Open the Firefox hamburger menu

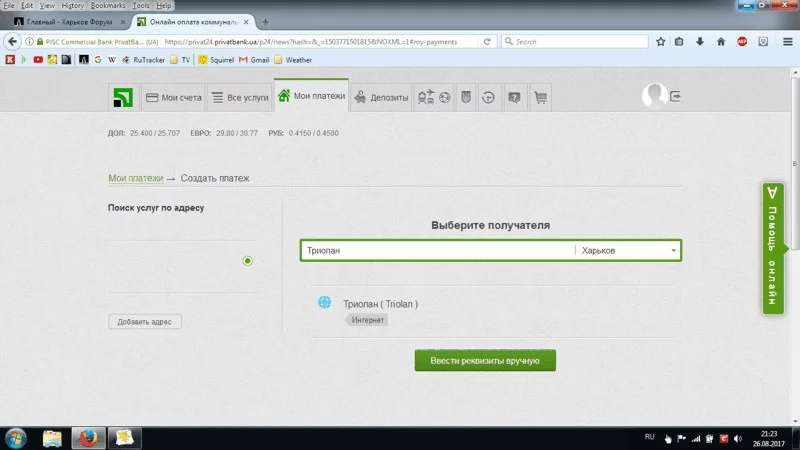point(788,42)
